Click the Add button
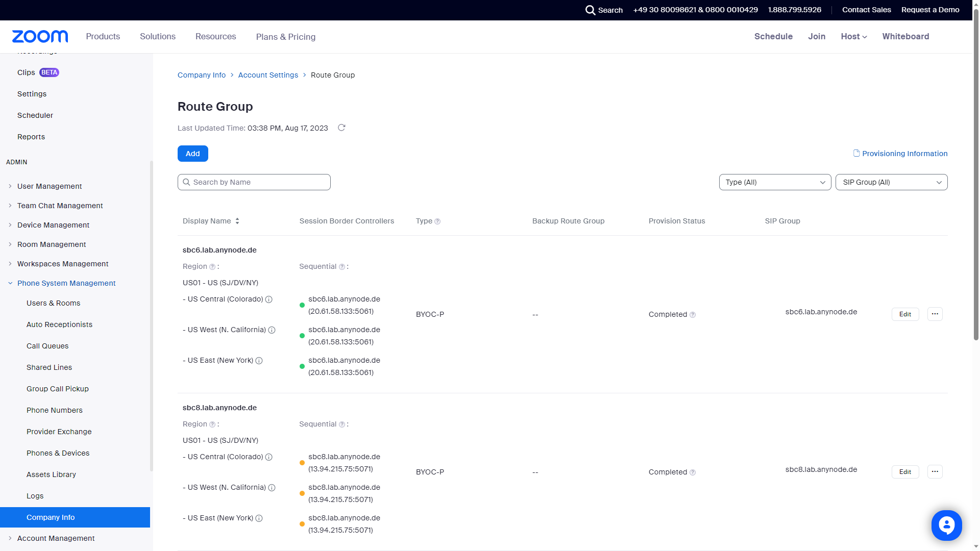The height and width of the screenshot is (551, 980). (193, 154)
